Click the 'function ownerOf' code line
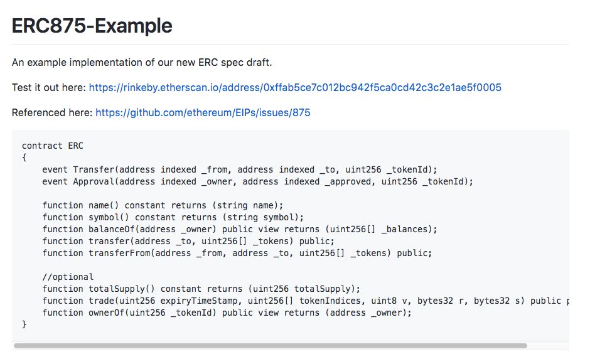 [x=227, y=313]
